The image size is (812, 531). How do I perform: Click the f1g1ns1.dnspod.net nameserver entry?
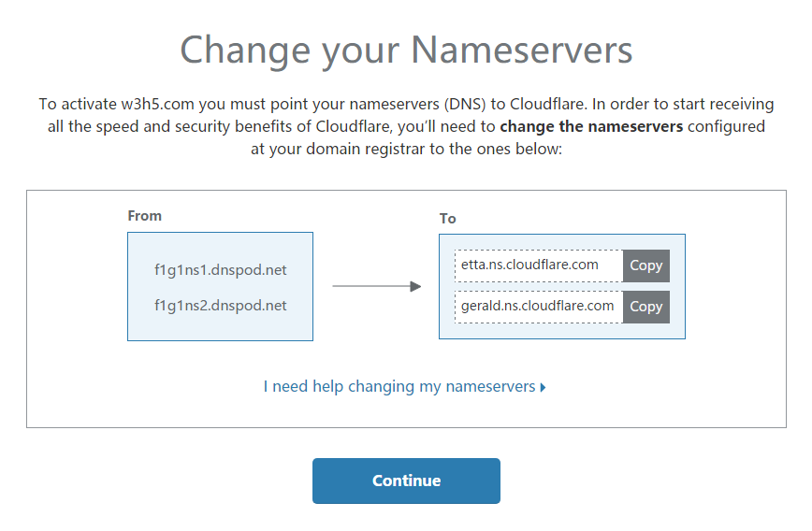(x=220, y=270)
